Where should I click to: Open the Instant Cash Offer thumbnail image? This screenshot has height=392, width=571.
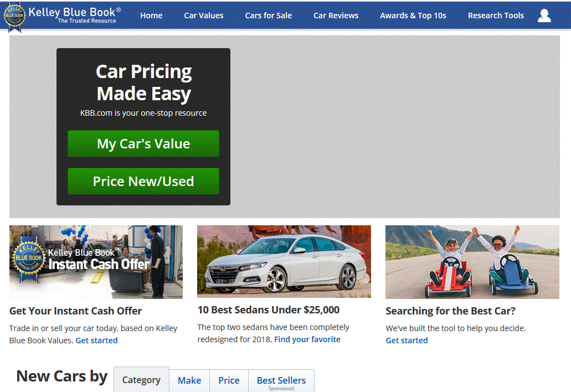96,262
